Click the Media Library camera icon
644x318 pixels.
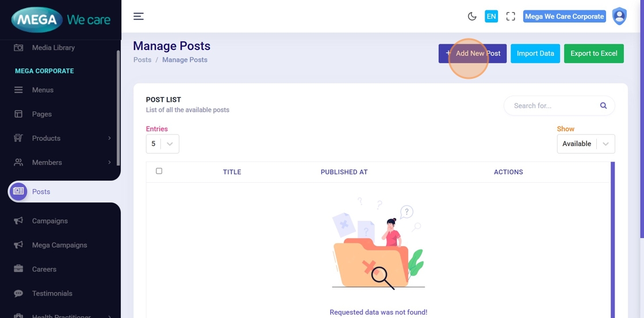[x=18, y=48]
